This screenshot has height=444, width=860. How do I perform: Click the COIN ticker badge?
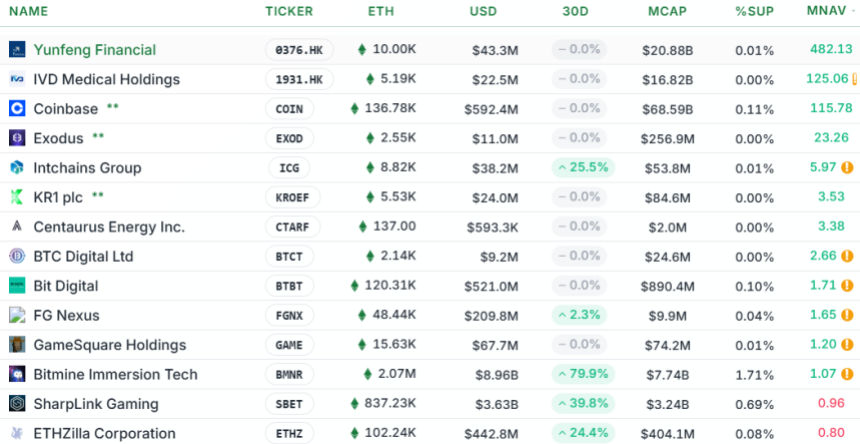pos(290,108)
